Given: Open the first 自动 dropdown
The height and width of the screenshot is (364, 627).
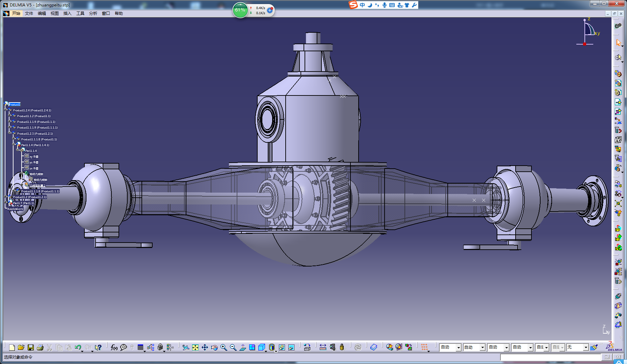Looking at the screenshot, I should 459,347.
